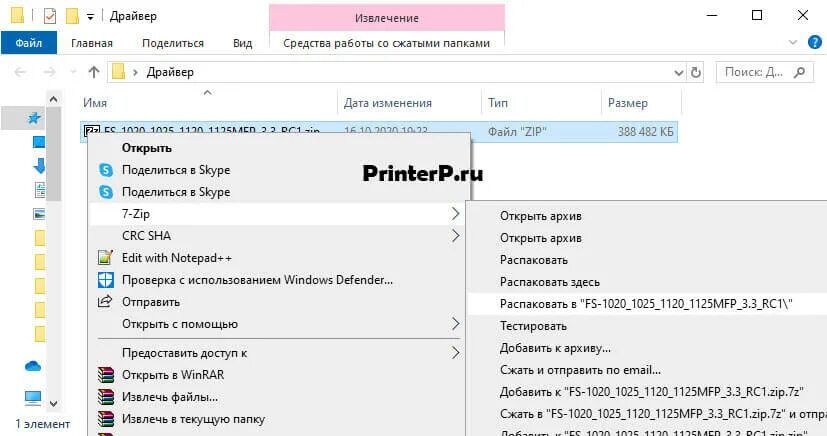Click the Notepad++ icon in context menu
The height and width of the screenshot is (436, 827).
coord(105,258)
